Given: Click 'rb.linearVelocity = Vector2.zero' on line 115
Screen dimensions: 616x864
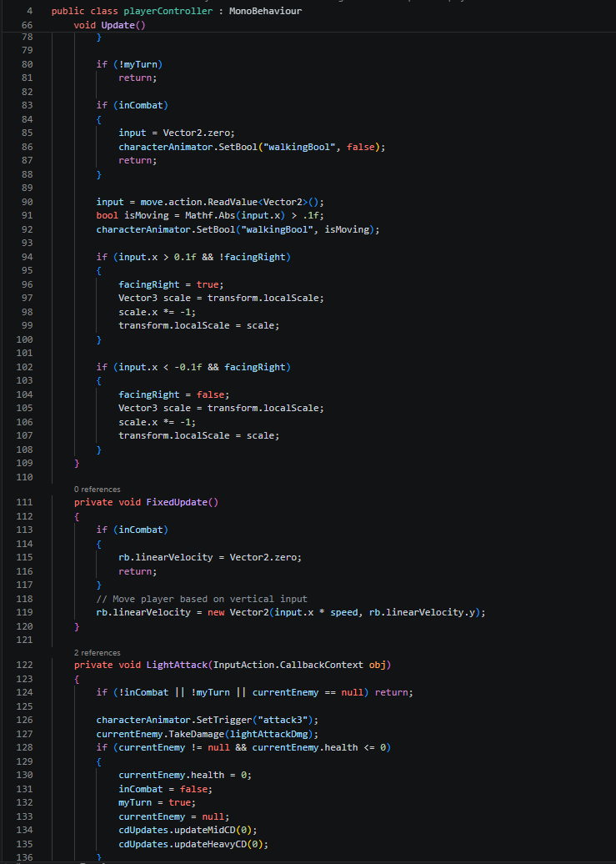Looking at the screenshot, I should coord(208,558).
